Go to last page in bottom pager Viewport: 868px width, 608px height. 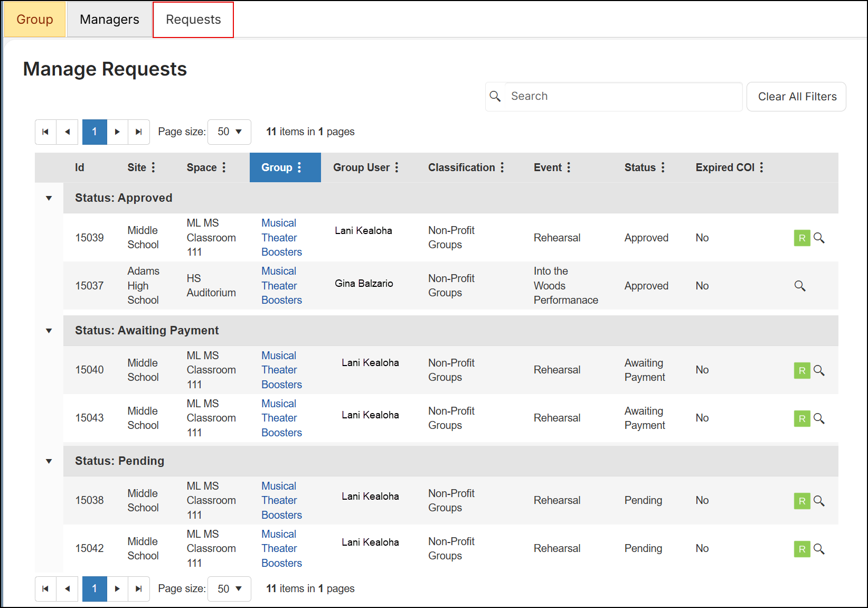coord(139,589)
